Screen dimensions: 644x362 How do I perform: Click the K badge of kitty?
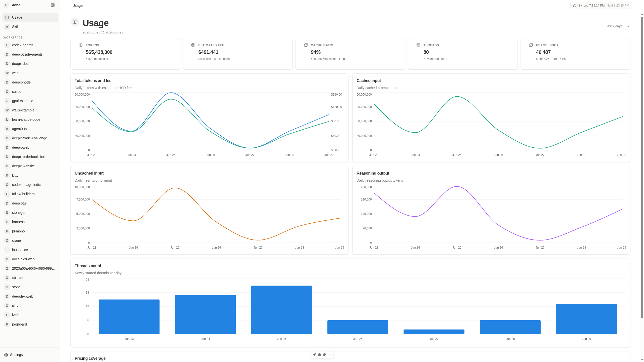[x=7, y=175]
